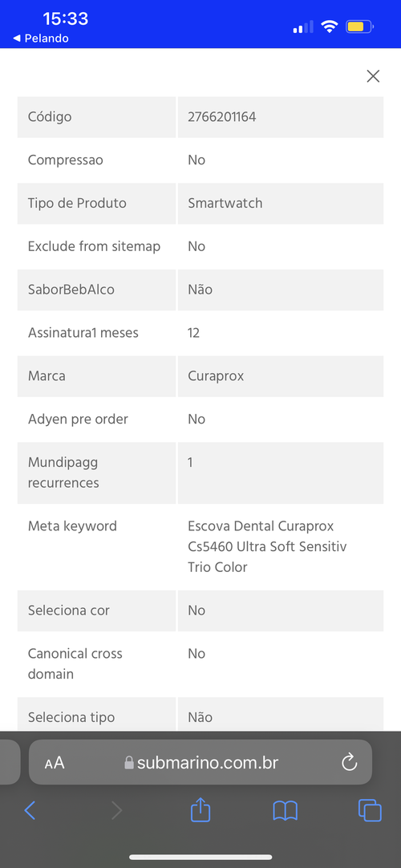Viewport: 401px width, 868px height.
Task: Select the Smartwatch product type value
Action: click(225, 203)
